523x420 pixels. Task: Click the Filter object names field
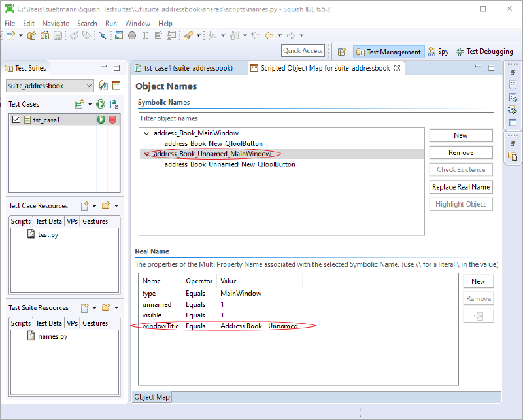(x=315, y=118)
